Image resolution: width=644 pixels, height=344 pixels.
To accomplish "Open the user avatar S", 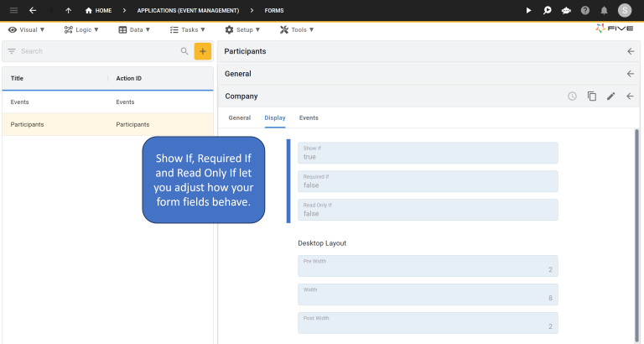I will pos(625,10).
